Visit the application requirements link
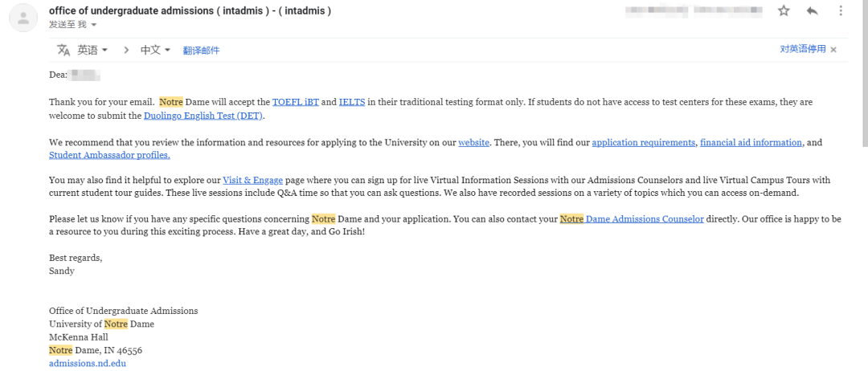 point(643,142)
